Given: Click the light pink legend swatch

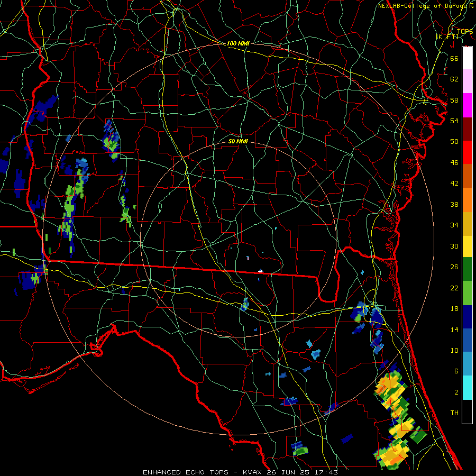Looking at the screenshot, I should coord(467,81).
